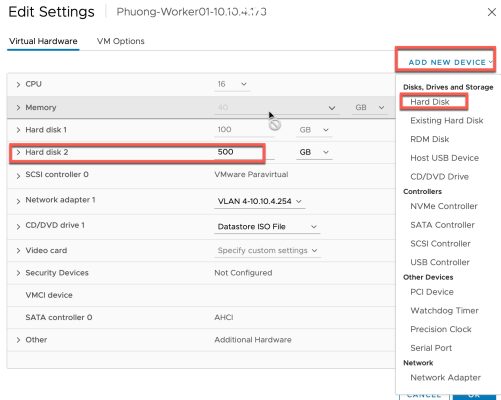The height and width of the screenshot is (400, 501).
Task: Switch to the VM Options tab
Action: click(121, 41)
